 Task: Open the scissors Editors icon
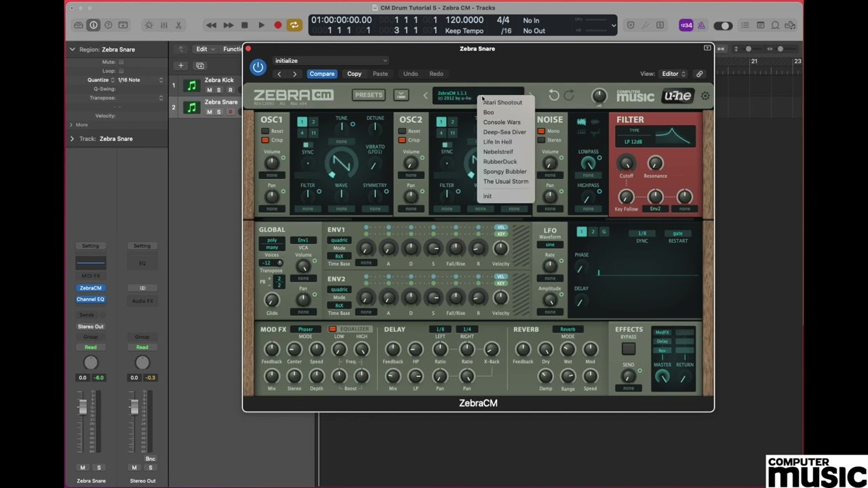click(178, 25)
